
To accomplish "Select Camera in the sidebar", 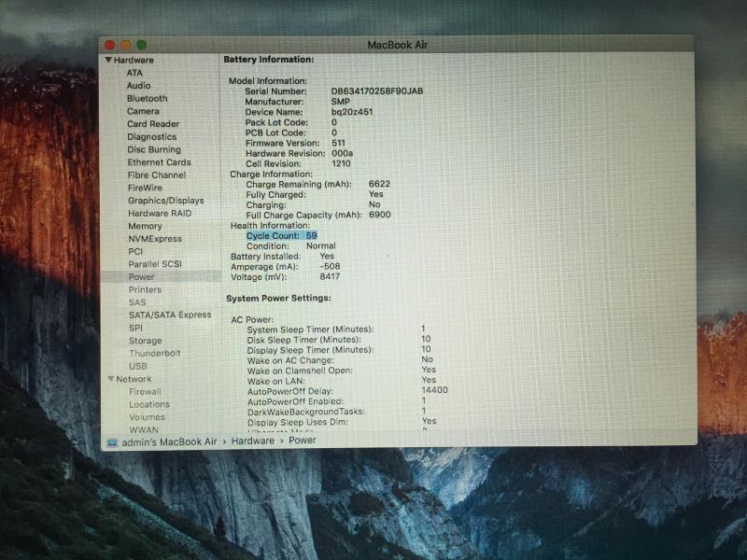I will pos(143,111).
